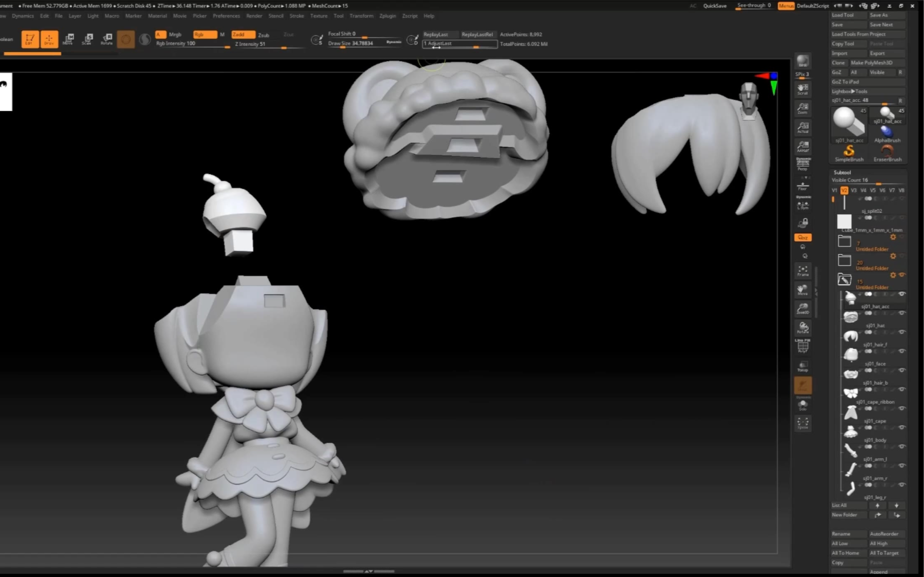Open the Preferences menu
This screenshot has height=577, width=924.
(x=226, y=16)
